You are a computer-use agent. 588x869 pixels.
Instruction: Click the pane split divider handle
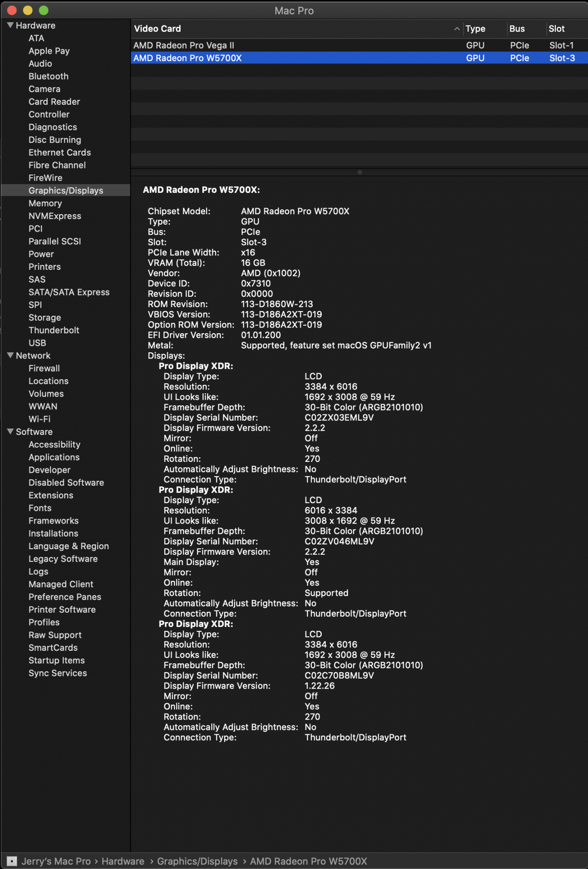tap(360, 172)
